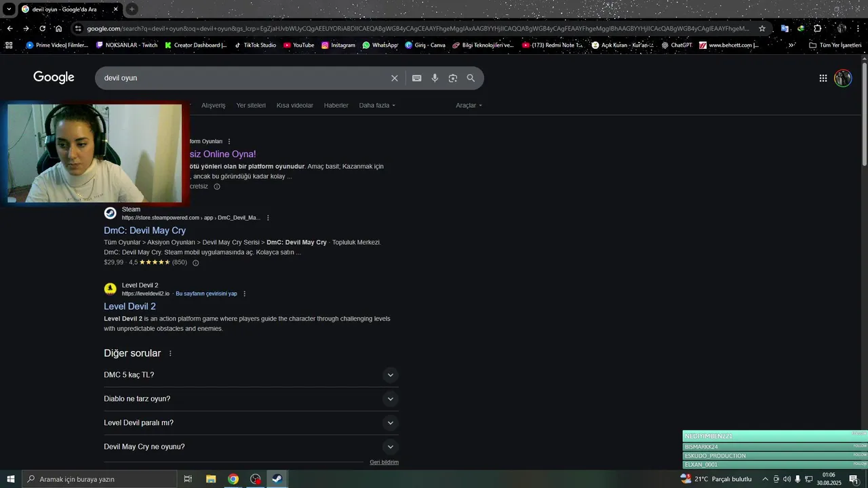Open the Windows Start menu

11,479
